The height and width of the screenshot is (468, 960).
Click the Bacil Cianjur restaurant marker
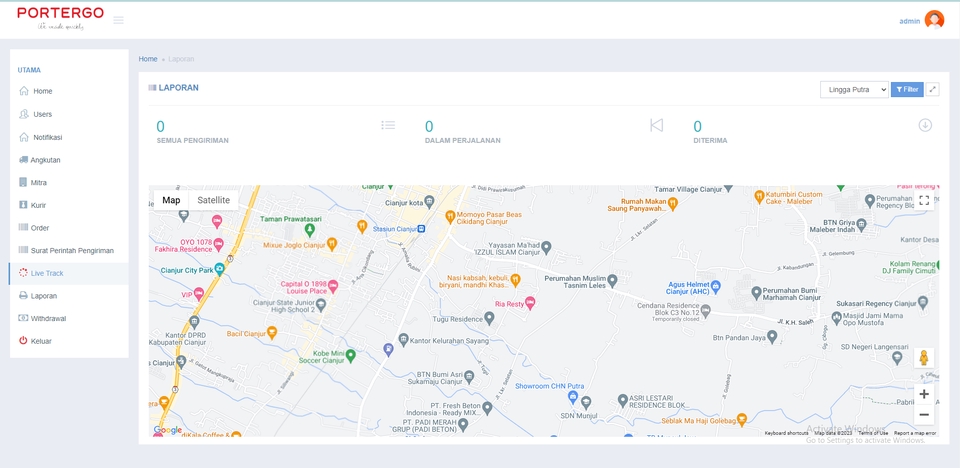(x=272, y=333)
